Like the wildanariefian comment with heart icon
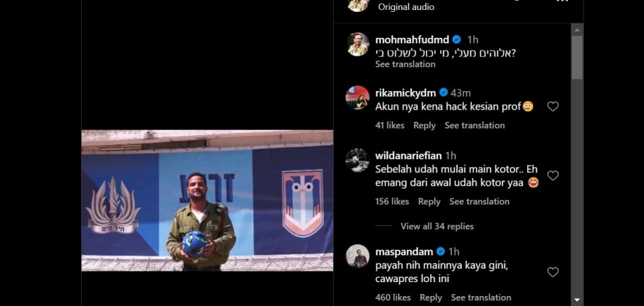This screenshot has width=644, height=306. click(553, 176)
